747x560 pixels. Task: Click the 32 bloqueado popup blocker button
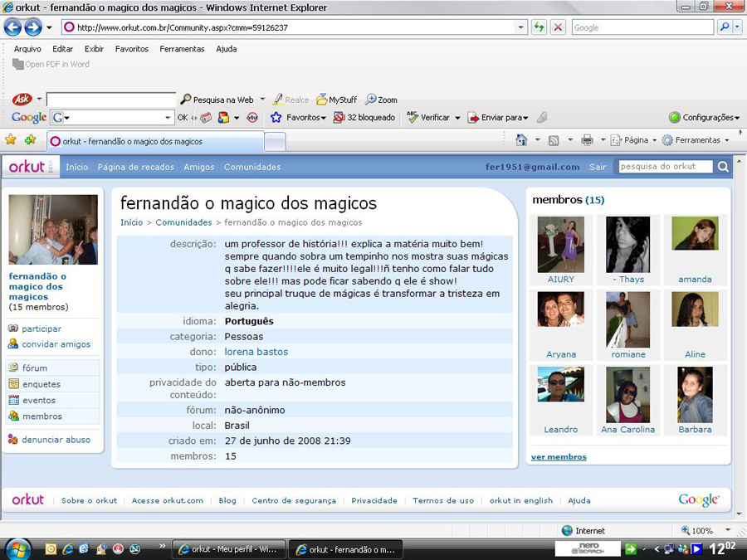click(364, 118)
